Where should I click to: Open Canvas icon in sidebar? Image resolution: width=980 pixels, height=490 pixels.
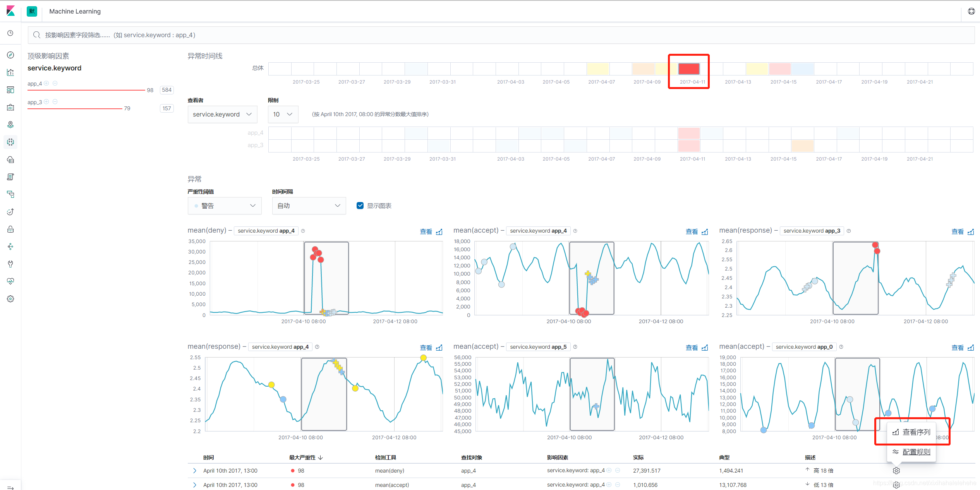pos(10,107)
